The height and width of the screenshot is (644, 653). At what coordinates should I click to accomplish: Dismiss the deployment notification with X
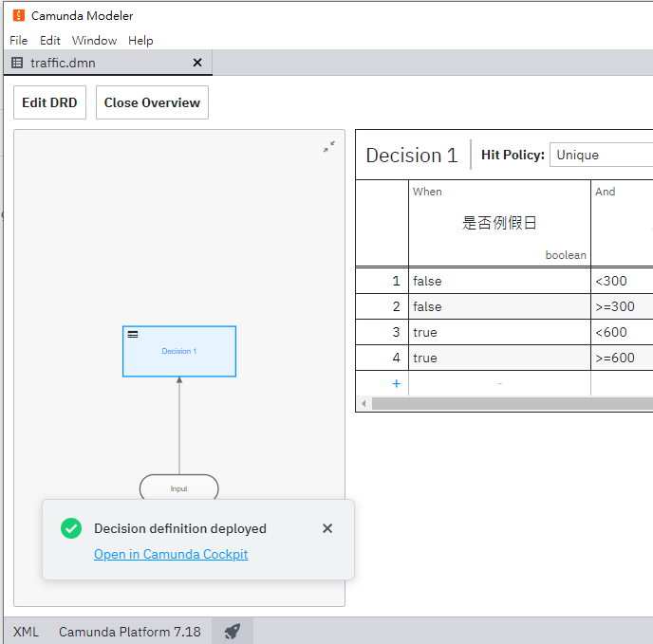[x=327, y=528]
